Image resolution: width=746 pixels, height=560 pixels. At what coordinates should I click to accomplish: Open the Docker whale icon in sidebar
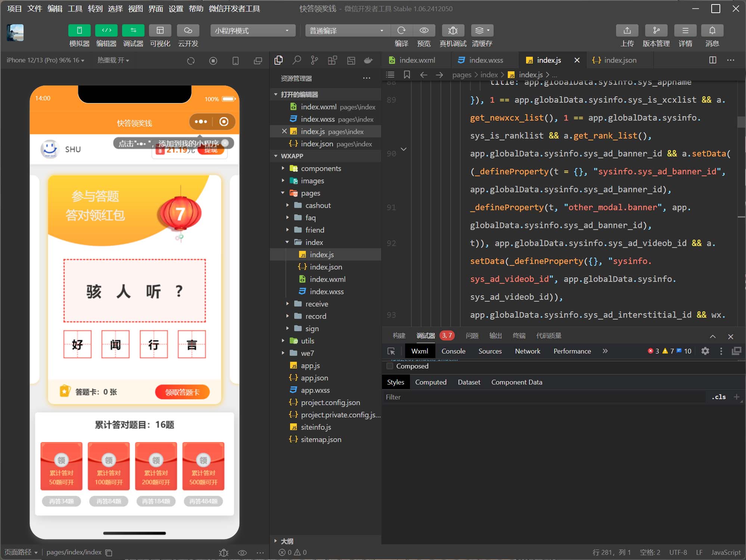(369, 60)
